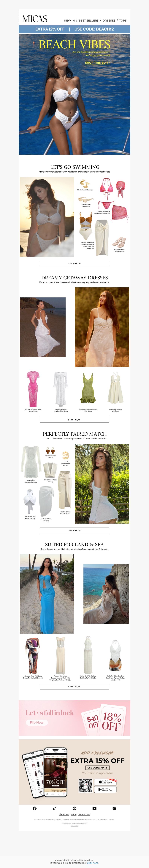Viewport: 149px width, 868px height.
Task: Click the unsubscribe click here link
Action: [x=93, y=863]
